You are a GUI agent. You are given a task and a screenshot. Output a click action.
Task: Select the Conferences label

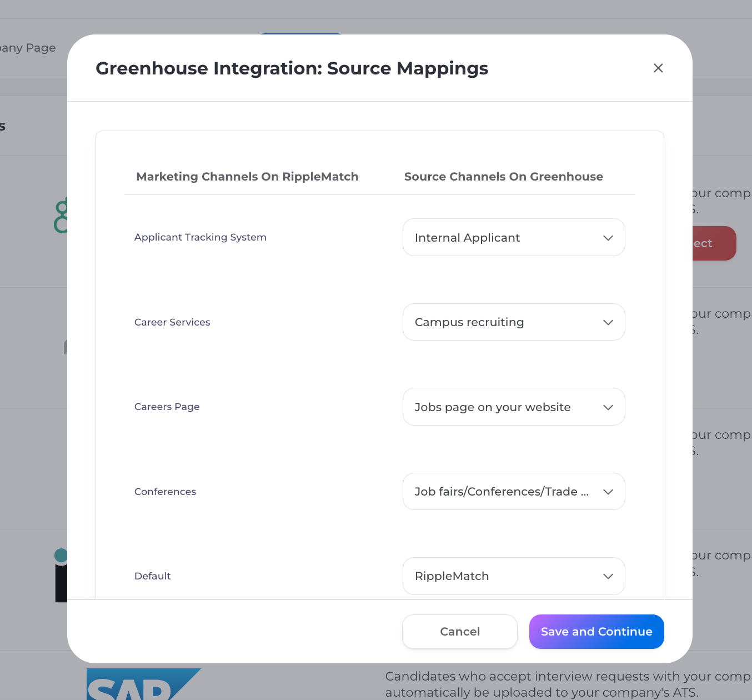(166, 492)
